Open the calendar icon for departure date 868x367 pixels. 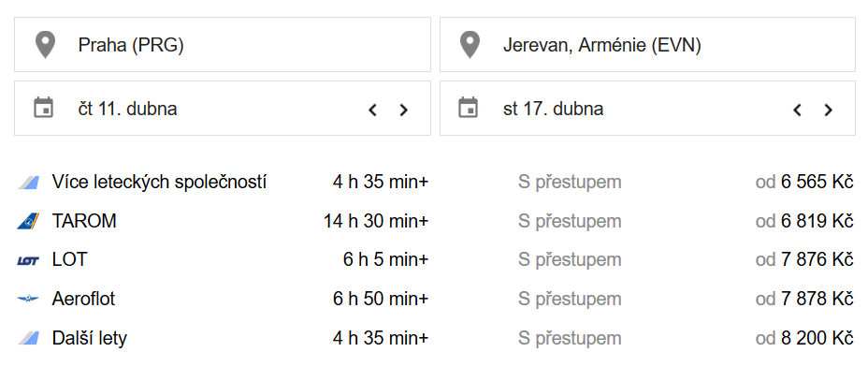(x=44, y=108)
